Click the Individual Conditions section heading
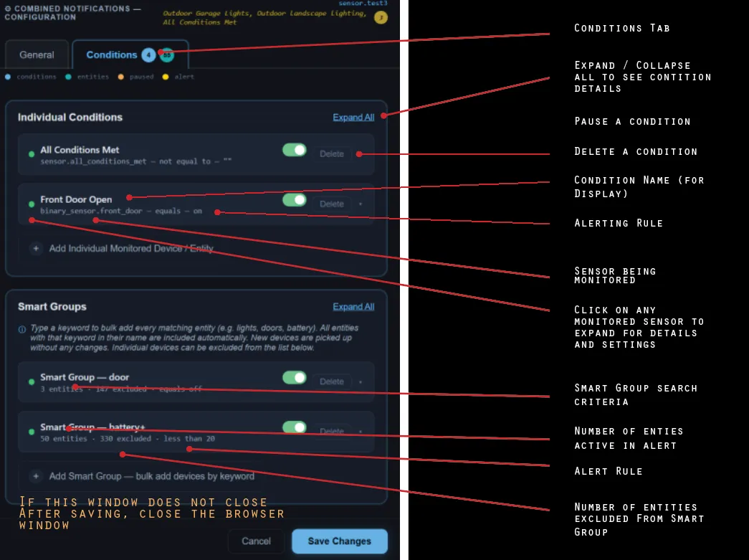 [x=70, y=118]
